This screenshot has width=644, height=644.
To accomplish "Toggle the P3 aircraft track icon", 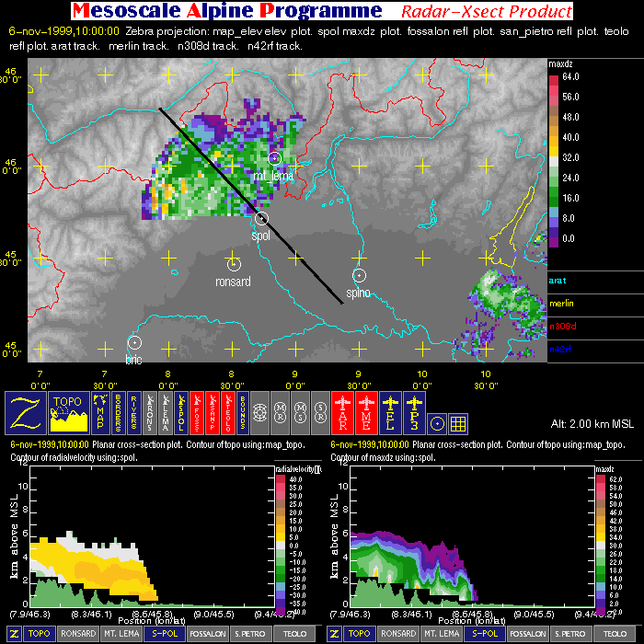I will pos(414,413).
